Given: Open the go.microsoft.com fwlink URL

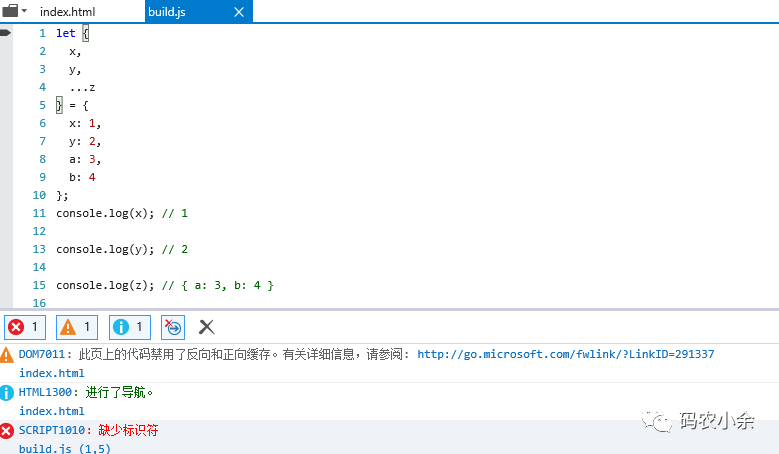Looking at the screenshot, I should (565, 354).
